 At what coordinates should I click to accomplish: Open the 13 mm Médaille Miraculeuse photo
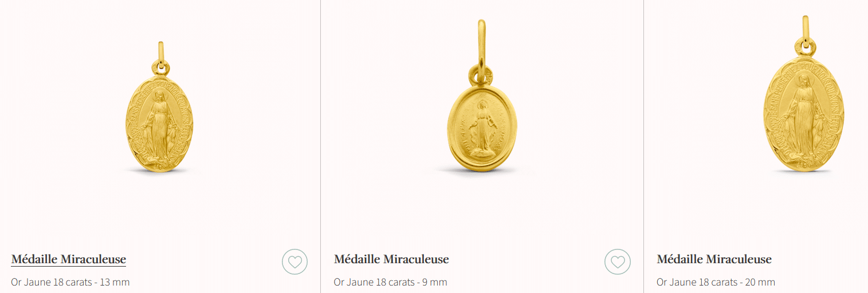[x=159, y=107]
